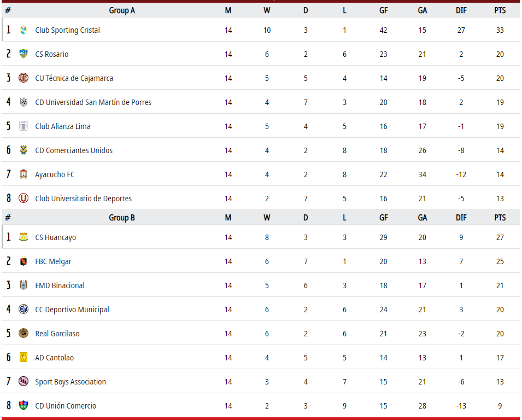Select the Real Garcilaso team name
Screen dimensions: 522x420
coord(57,334)
